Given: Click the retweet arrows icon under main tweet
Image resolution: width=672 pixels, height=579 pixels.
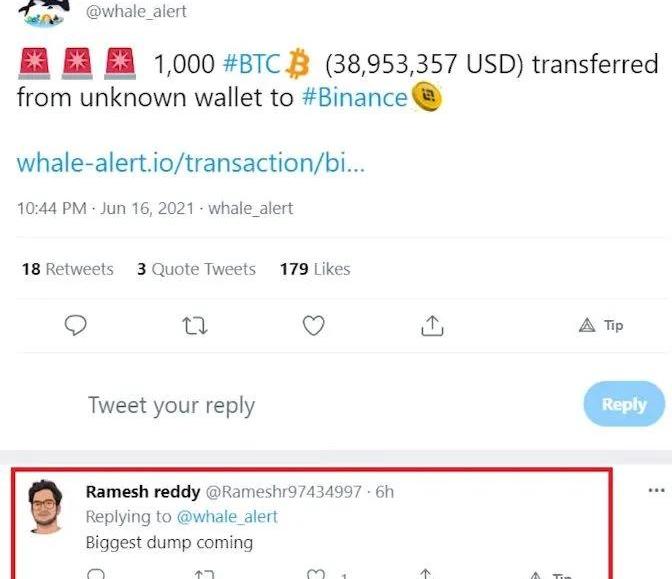Looking at the screenshot, I should click(x=195, y=326).
